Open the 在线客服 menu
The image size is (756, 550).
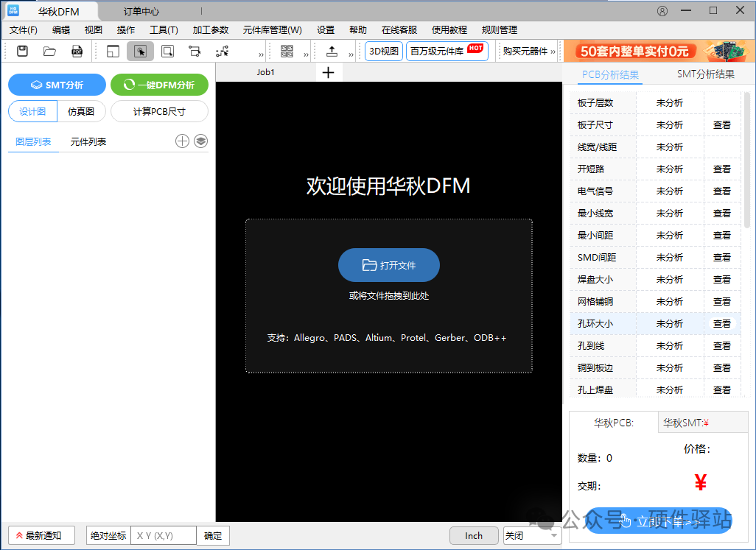[x=399, y=30]
